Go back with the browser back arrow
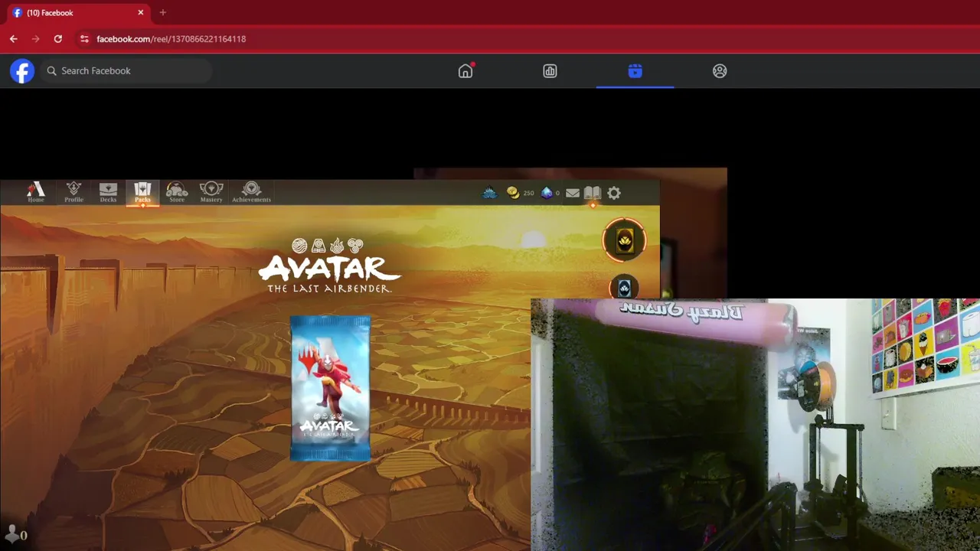Viewport: 980px width, 551px height. click(x=14, y=38)
